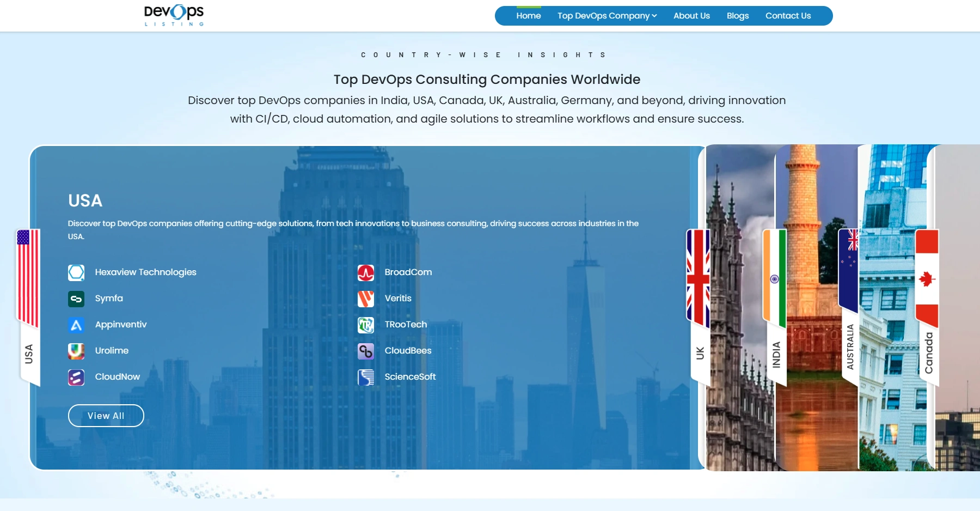Click the Veritis logo icon
Viewport: 980px width, 511px height.
[x=366, y=299]
